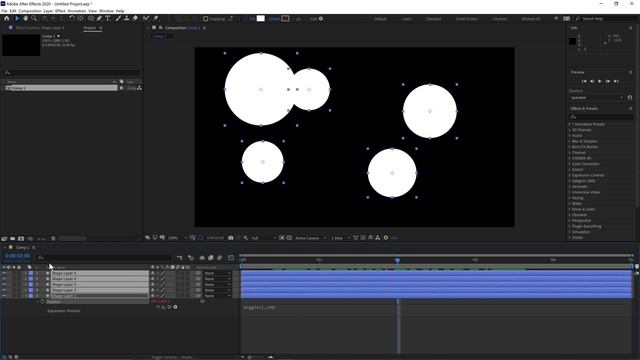Take a snapshot with the camera icon

(x=231, y=238)
